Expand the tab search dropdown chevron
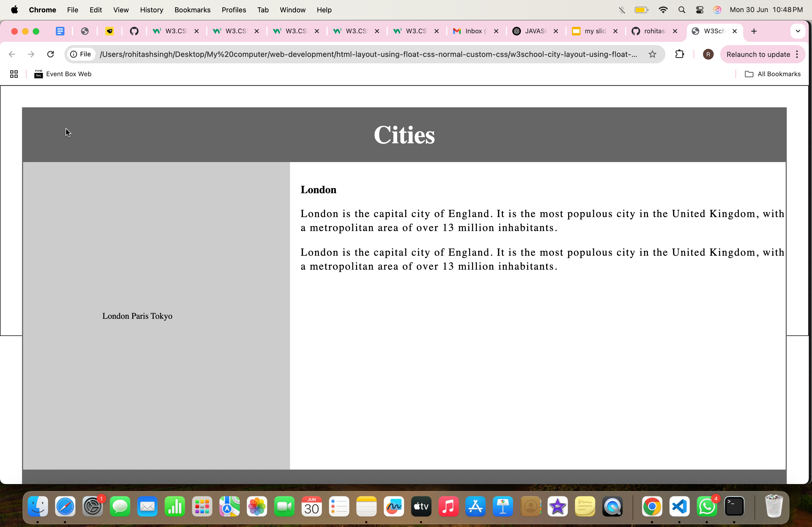Image resolution: width=812 pixels, height=527 pixels. click(798, 31)
